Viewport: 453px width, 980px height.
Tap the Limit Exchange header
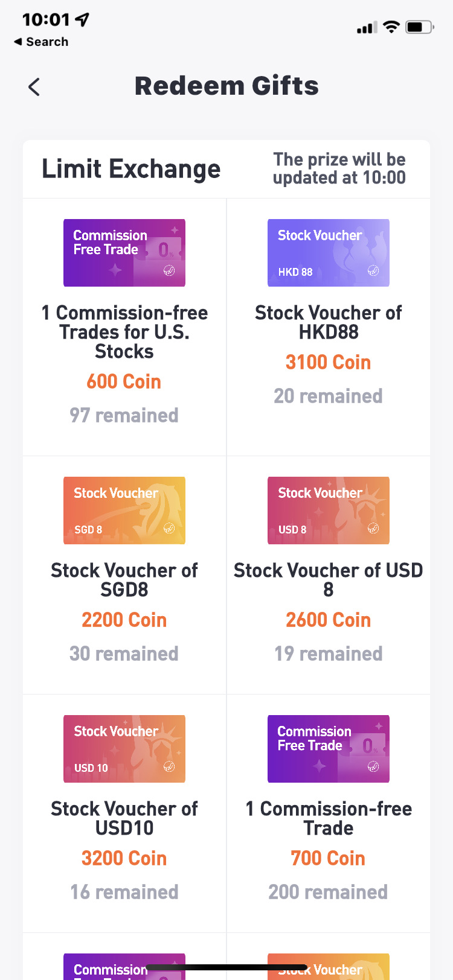(131, 169)
